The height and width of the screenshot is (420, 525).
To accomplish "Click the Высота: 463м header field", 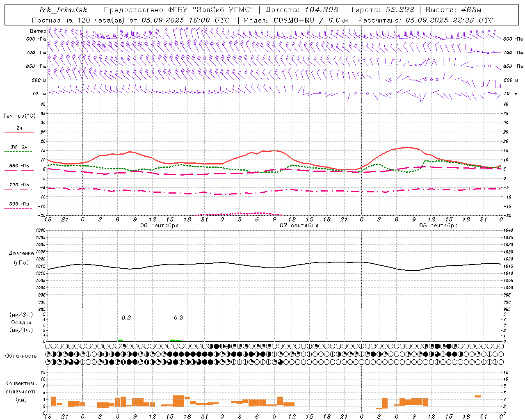I will [453, 10].
